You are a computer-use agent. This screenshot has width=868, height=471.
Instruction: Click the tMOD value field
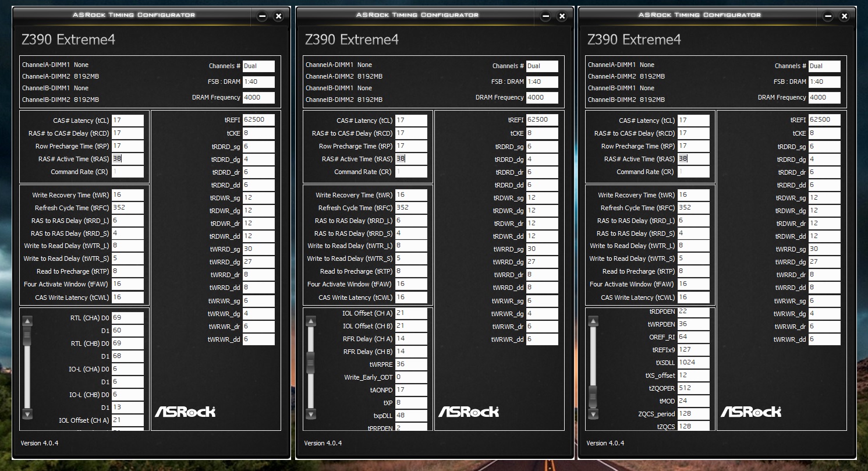pos(693,401)
